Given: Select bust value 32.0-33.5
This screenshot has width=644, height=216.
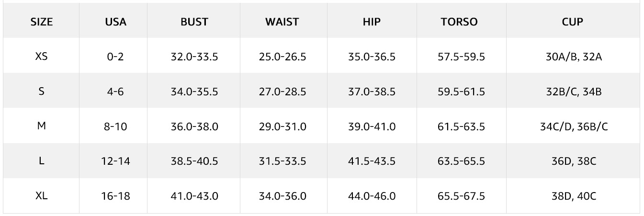Looking at the screenshot, I should (x=194, y=57).
